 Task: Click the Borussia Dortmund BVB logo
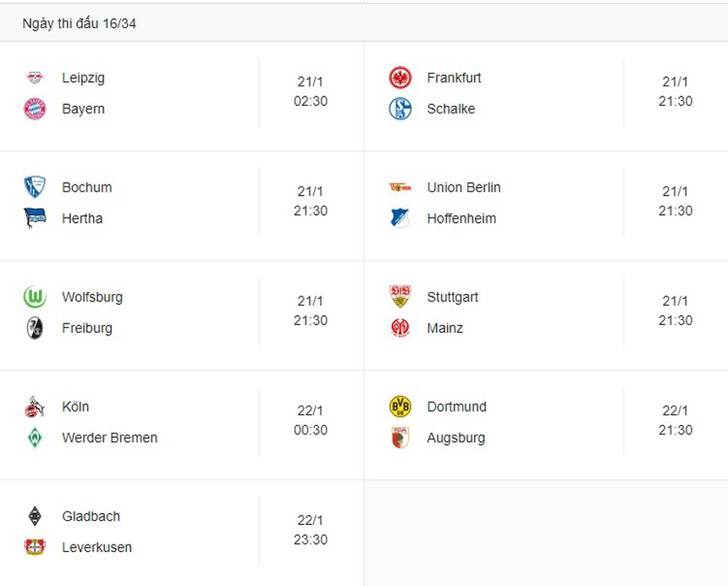coord(400,406)
